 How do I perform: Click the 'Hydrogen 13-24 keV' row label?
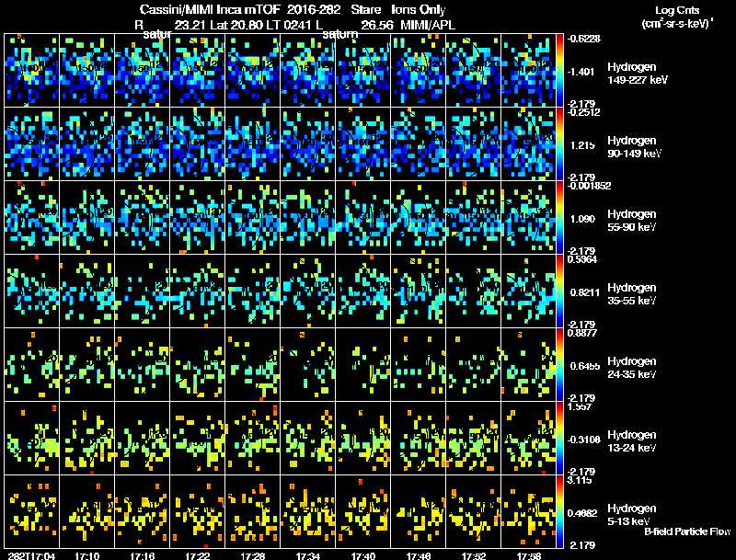[632, 441]
